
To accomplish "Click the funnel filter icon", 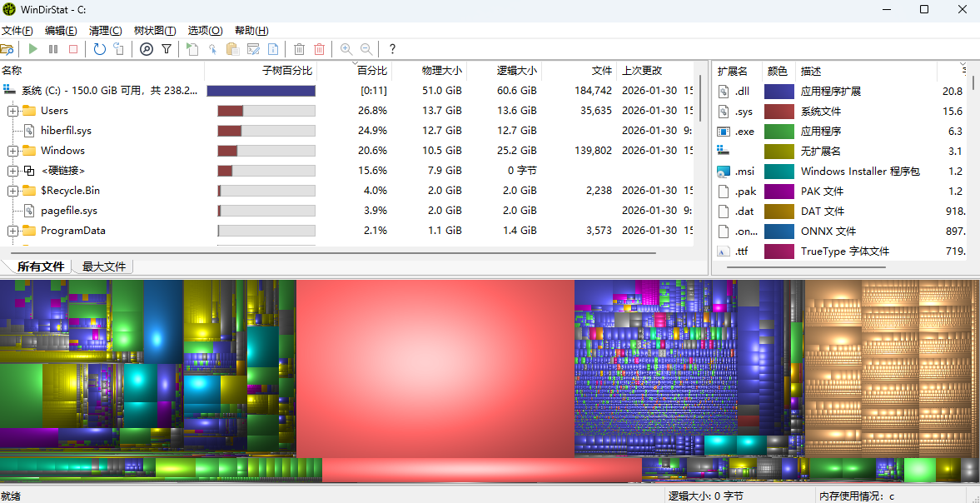I will [167, 49].
